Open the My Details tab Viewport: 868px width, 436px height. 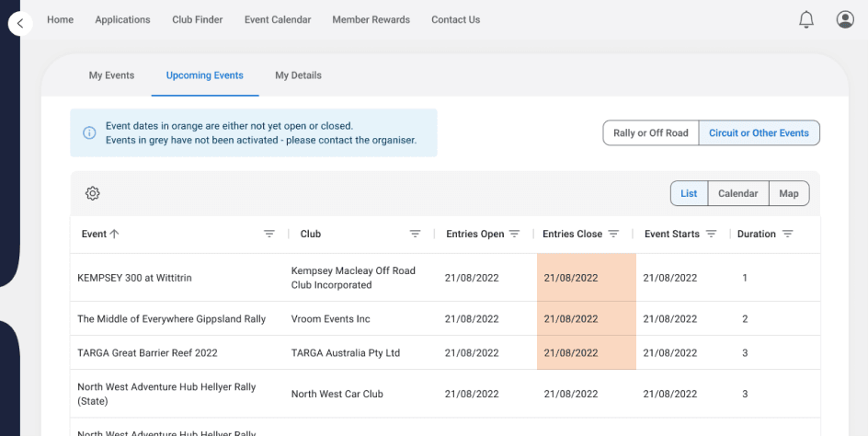pyautogui.click(x=298, y=75)
